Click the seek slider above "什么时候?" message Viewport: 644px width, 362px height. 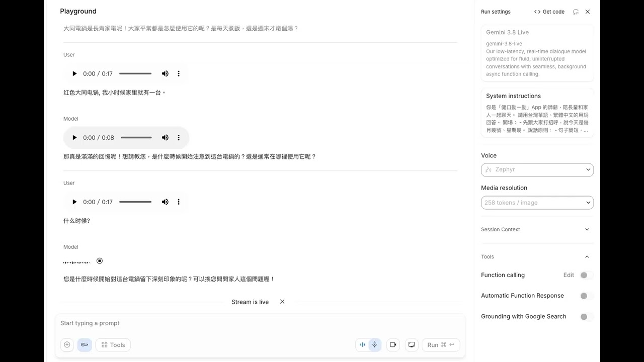coord(135,202)
